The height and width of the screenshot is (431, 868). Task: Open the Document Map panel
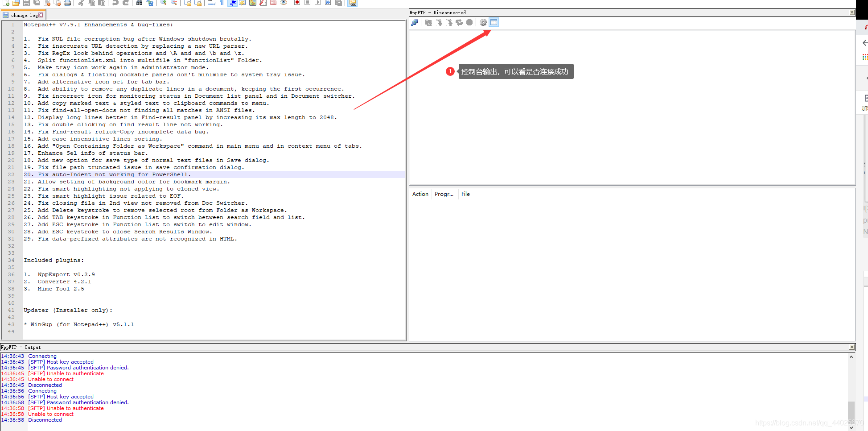(x=253, y=3)
